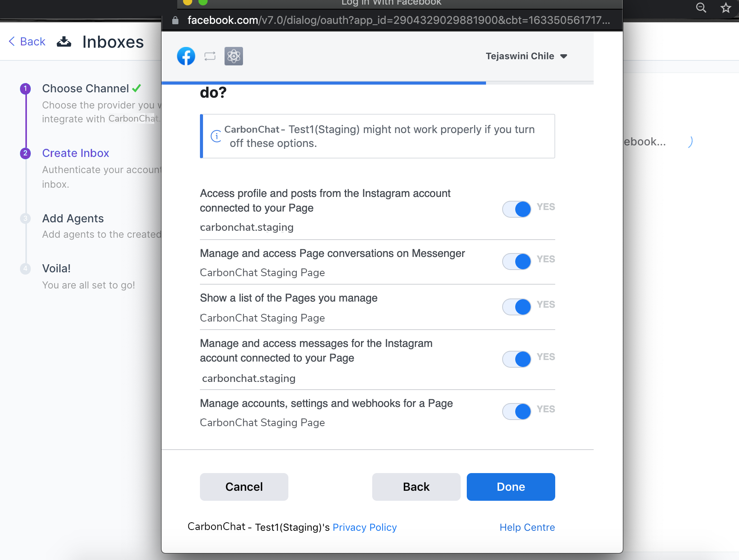Click the swap arrows icon in header
Screen dimensions: 739x560
click(x=210, y=56)
